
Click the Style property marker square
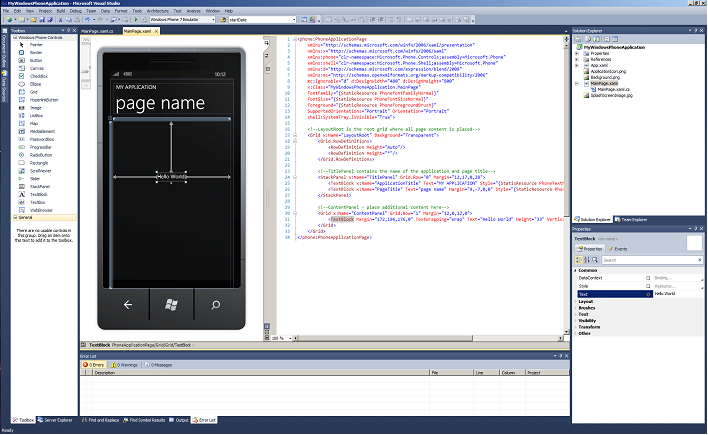coord(648,286)
